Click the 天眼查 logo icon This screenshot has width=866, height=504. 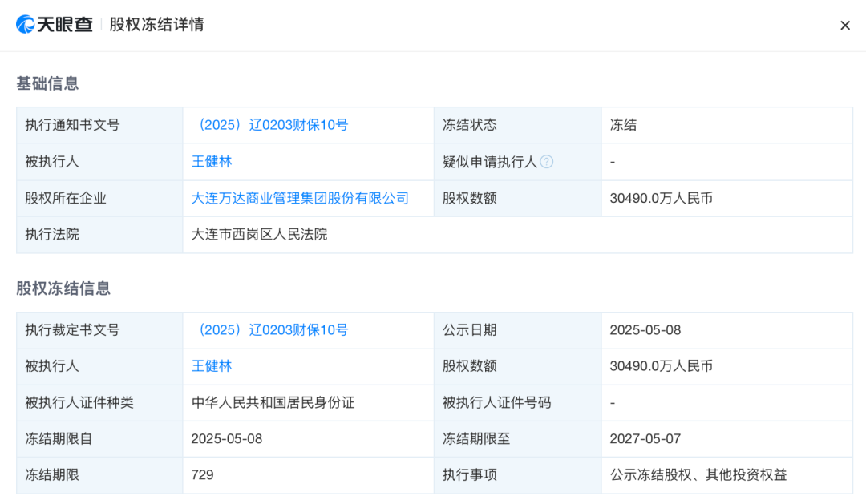[26, 25]
